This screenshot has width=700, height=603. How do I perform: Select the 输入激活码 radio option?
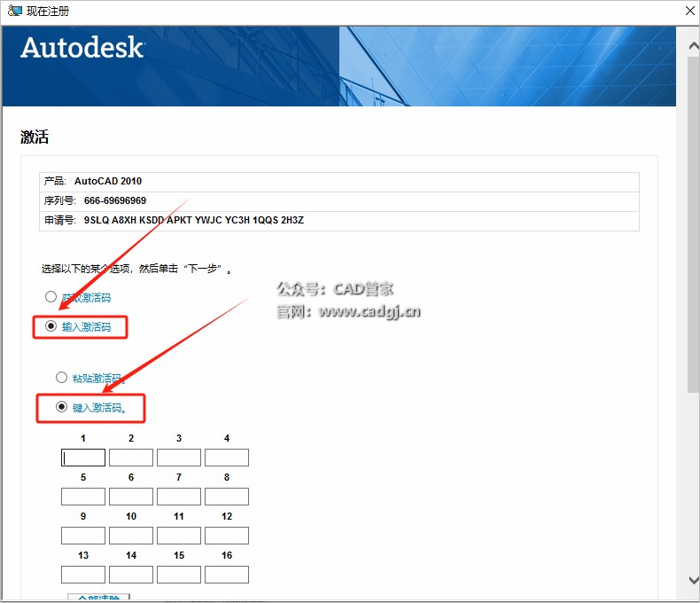pyautogui.click(x=51, y=326)
